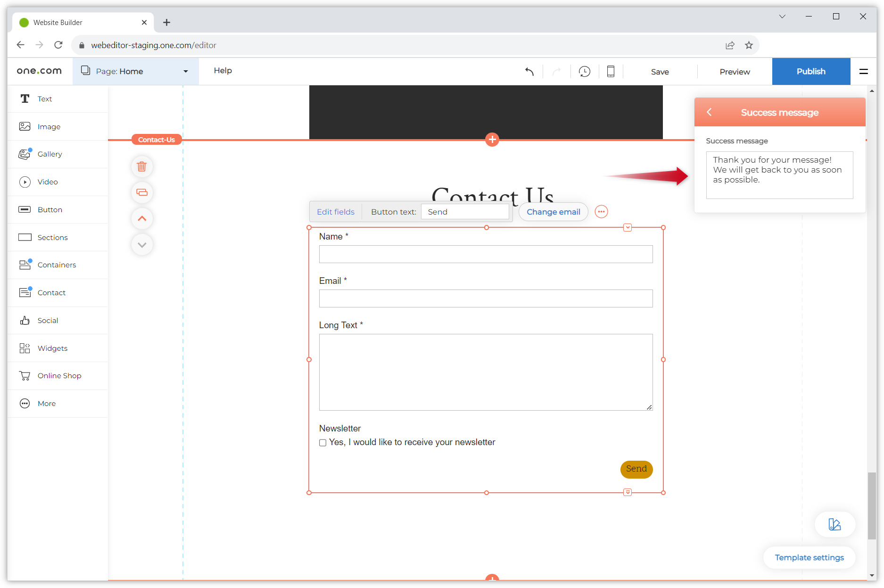
Task: Move section up with chevron arrow
Action: [142, 219]
